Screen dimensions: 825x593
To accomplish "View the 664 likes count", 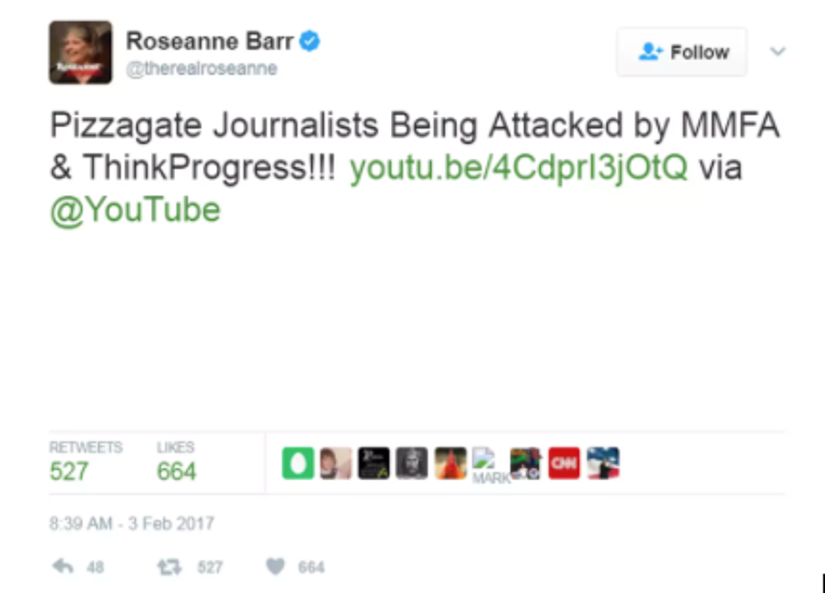I will click(176, 471).
